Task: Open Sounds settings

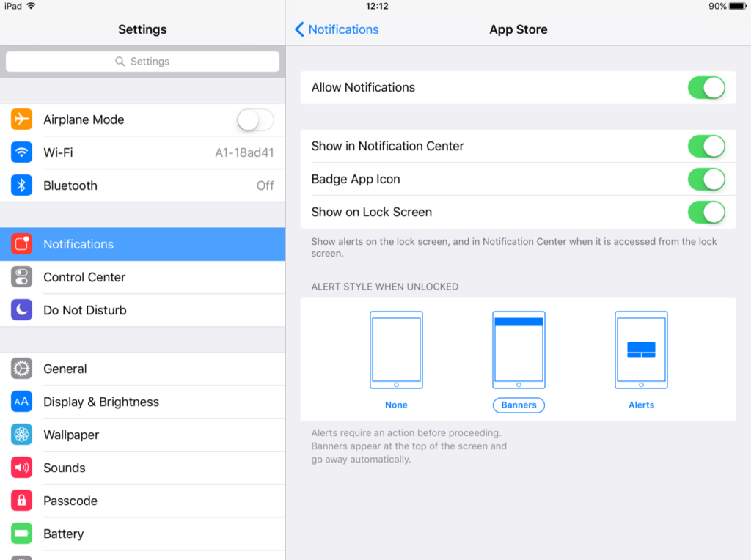Action: coord(143,468)
